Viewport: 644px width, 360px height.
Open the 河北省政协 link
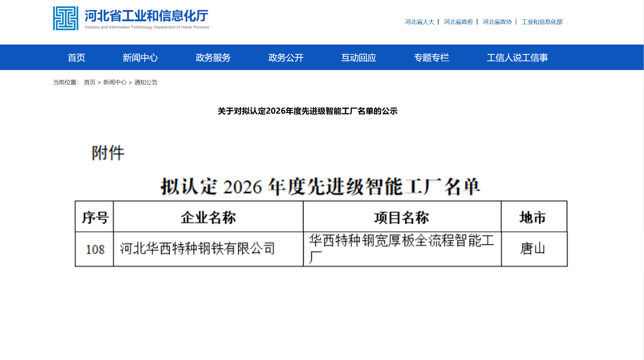click(x=497, y=22)
